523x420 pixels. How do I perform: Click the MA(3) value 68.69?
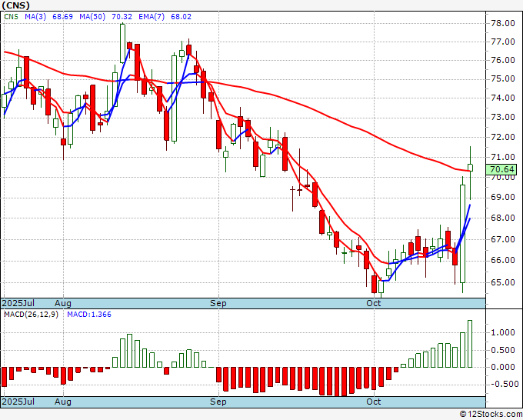(x=62, y=17)
